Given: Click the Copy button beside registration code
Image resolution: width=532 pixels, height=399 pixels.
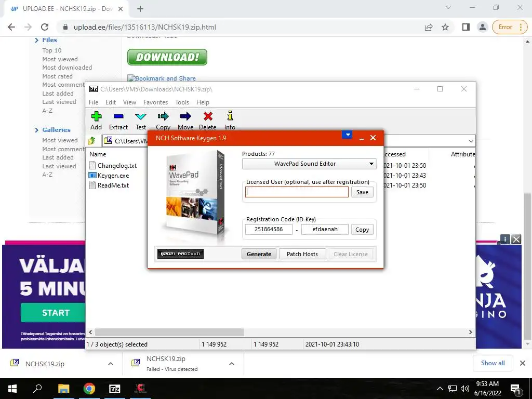Looking at the screenshot, I should pyautogui.click(x=362, y=230).
